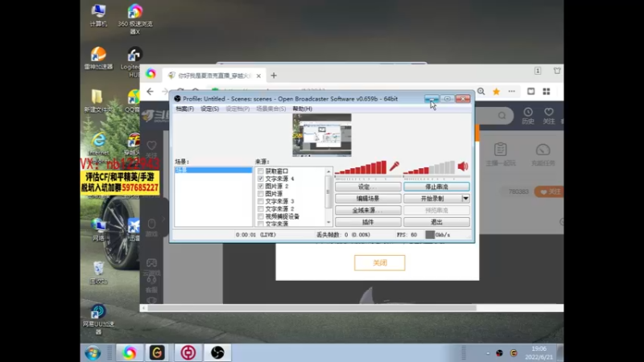The width and height of the screenshot is (644, 362).
Task: Click 开始录制 to start recording
Action: [x=432, y=198]
